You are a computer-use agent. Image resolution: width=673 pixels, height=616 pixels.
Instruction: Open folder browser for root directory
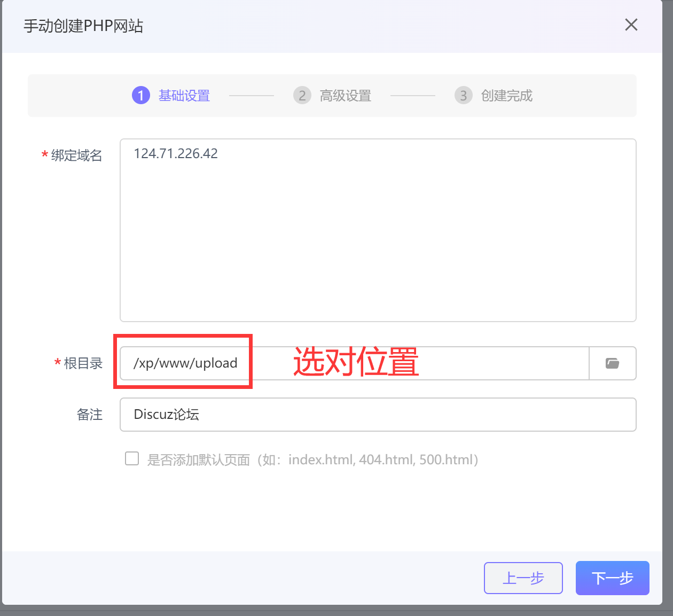click(613, 363)
